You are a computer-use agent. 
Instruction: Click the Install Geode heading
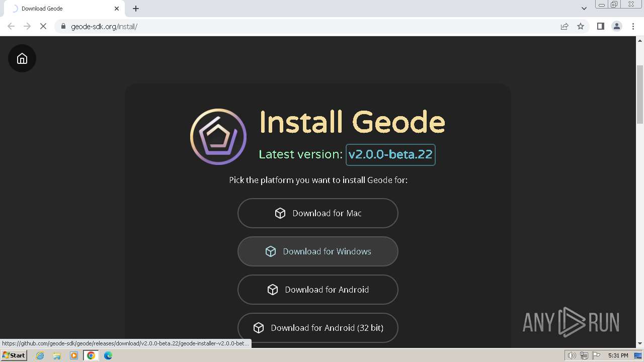[352, 122]
